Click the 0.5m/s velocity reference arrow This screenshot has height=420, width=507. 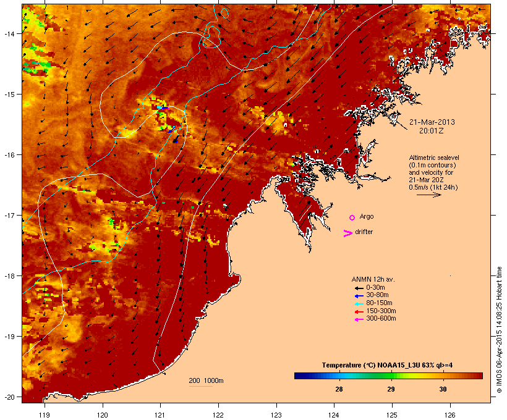pos(428,195)
